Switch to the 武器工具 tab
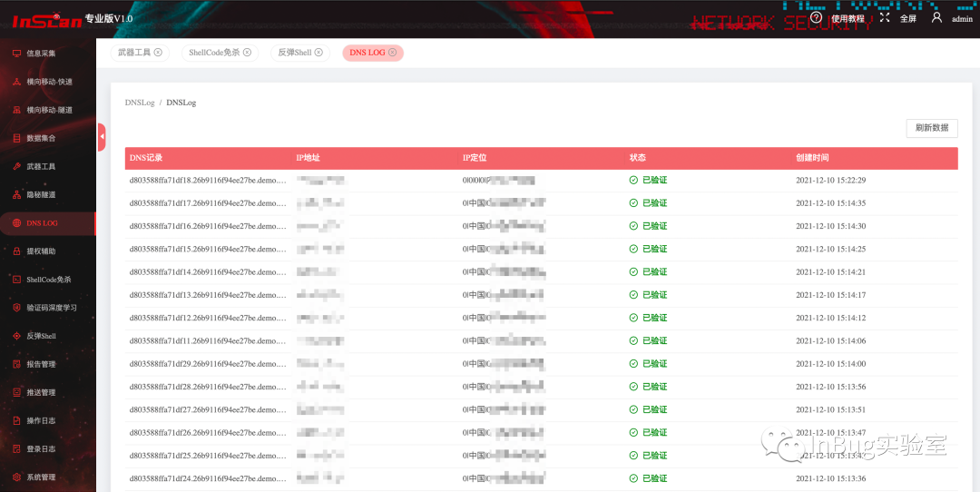The width and height of the screenshot is (980, 492). [x=140, y=53]
